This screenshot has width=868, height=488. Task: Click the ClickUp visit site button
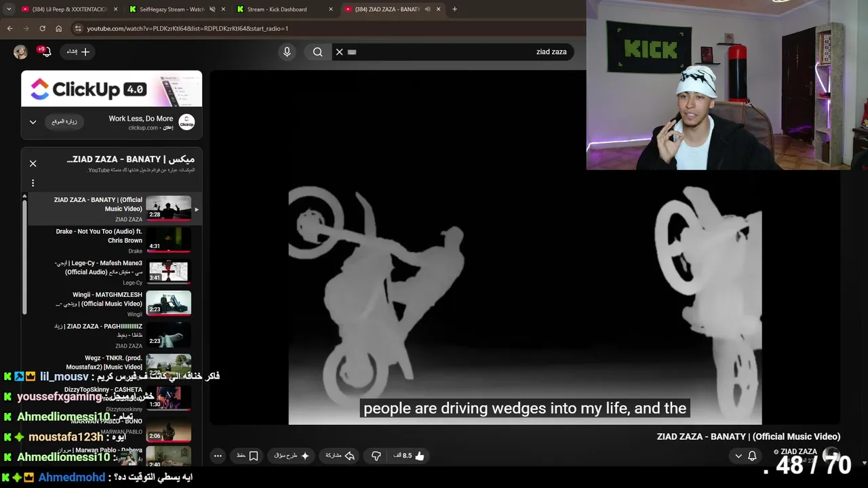tap(64, 122)
